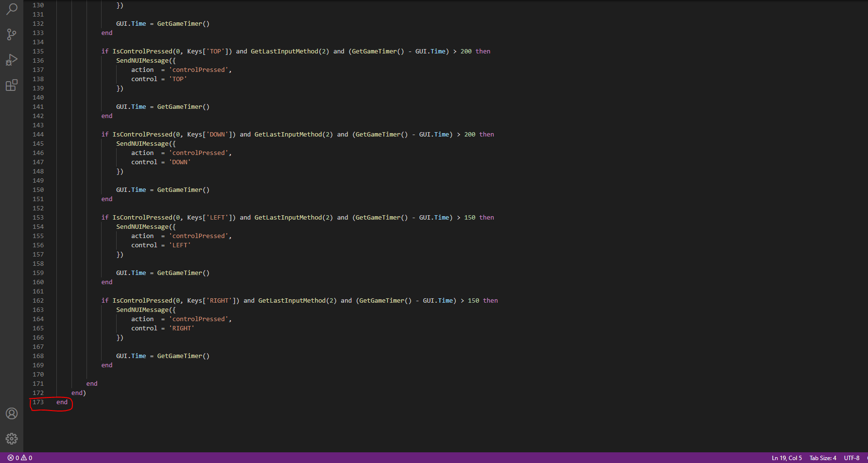Click the 'RIGHT' string on line 165
Viewport: 868px width, 463px height.
pos(182,328)
